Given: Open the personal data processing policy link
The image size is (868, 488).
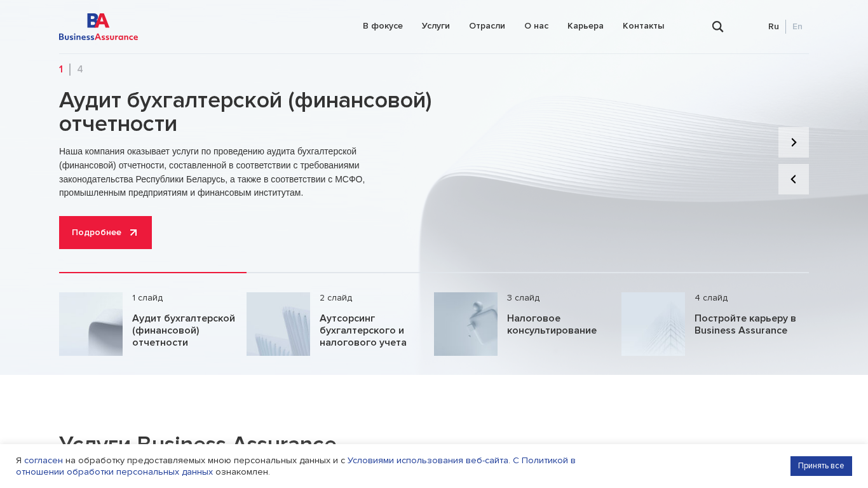Looking at the screenshot, I should click(295, 466).
